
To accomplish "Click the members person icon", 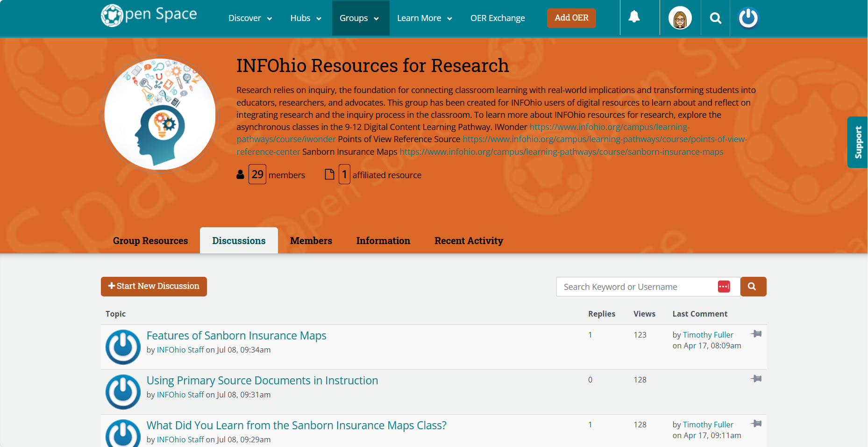I will 240,174.
